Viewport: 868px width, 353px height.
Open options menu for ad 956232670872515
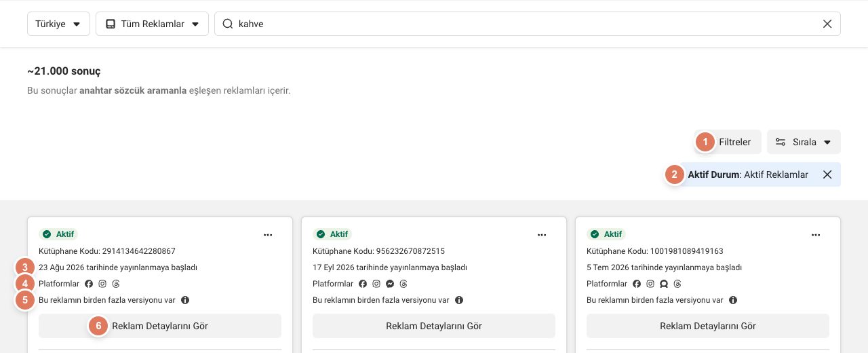point(542,235)
